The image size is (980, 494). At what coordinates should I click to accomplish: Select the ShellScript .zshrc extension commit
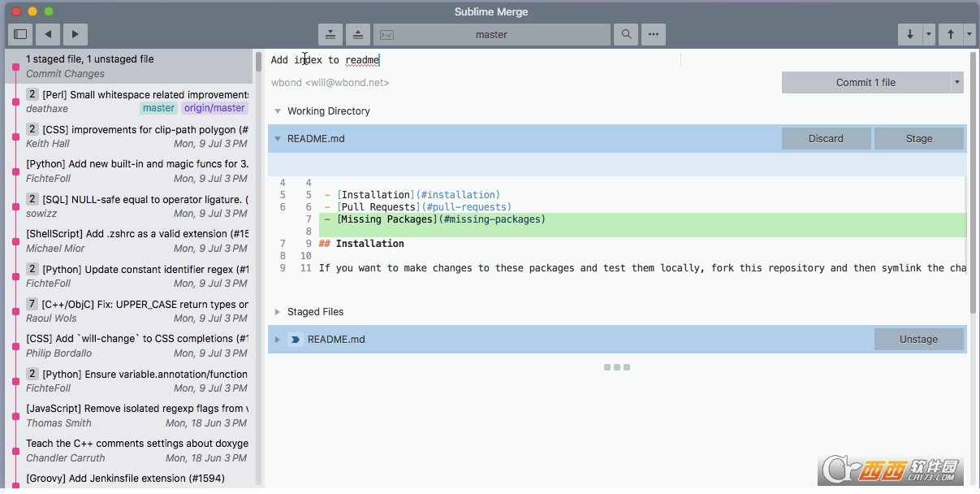(x=130, y=240)
